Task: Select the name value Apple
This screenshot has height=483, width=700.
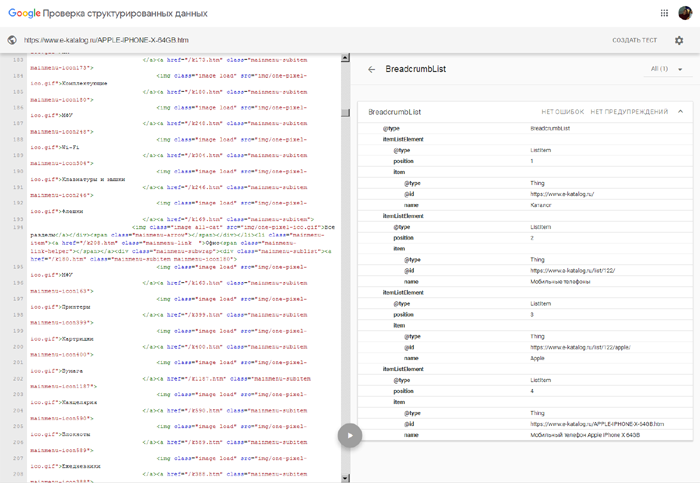Action: click(537, 358)
